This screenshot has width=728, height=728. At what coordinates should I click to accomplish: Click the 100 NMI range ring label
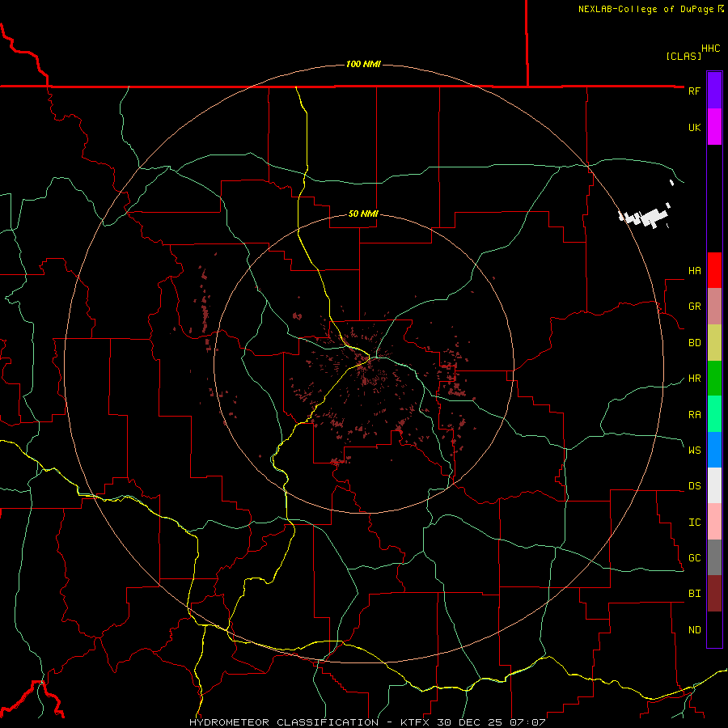pyautogui.click(x=363, y=64)
